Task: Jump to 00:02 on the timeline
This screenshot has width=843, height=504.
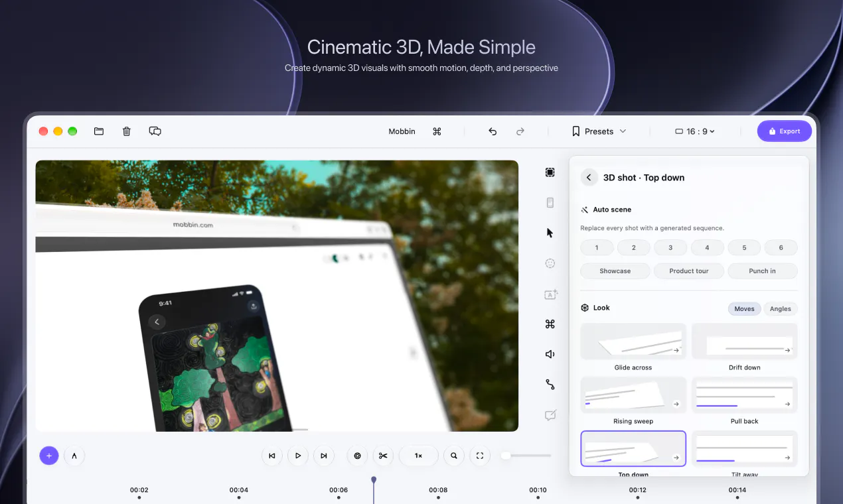Action: click(139, 491)
